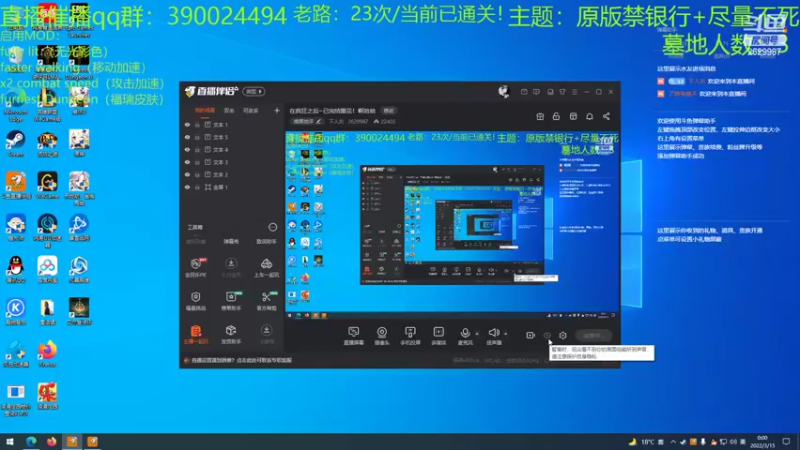This screenshot has width=800, height=450.
Task: Open the 直播弹幕 danmaku source button
Action: 354,336
